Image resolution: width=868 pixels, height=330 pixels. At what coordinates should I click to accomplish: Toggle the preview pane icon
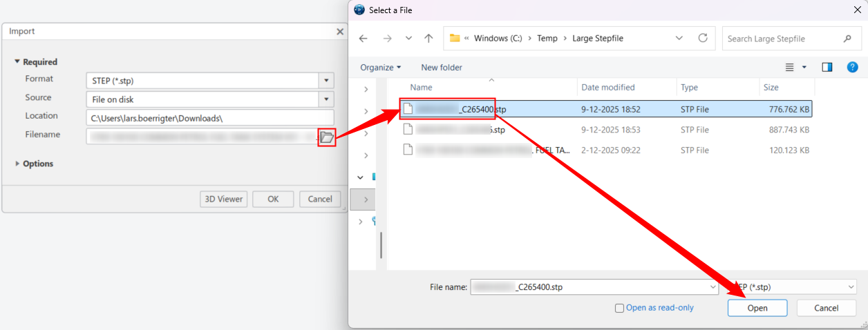point(827,67)
